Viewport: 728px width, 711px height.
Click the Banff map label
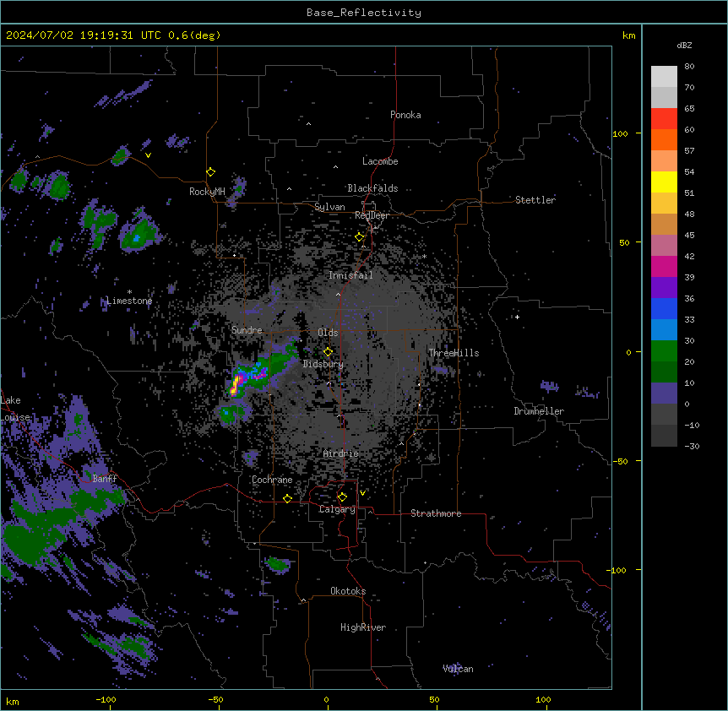click(x=105, y=479)
